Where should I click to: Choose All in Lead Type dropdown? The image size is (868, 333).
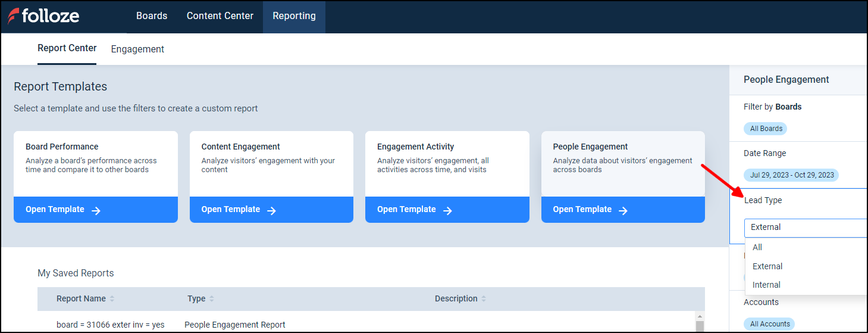pyautogui.click(x=757, y=247)
